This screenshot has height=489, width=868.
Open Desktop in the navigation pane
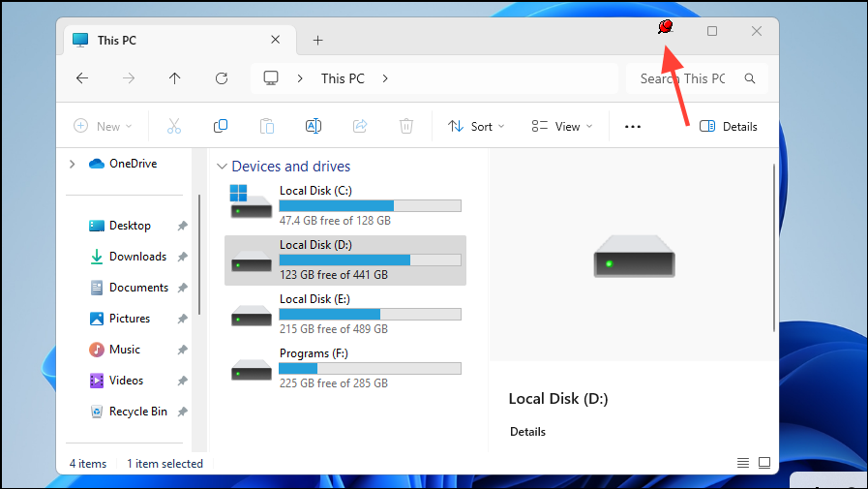tap(130, 226)
